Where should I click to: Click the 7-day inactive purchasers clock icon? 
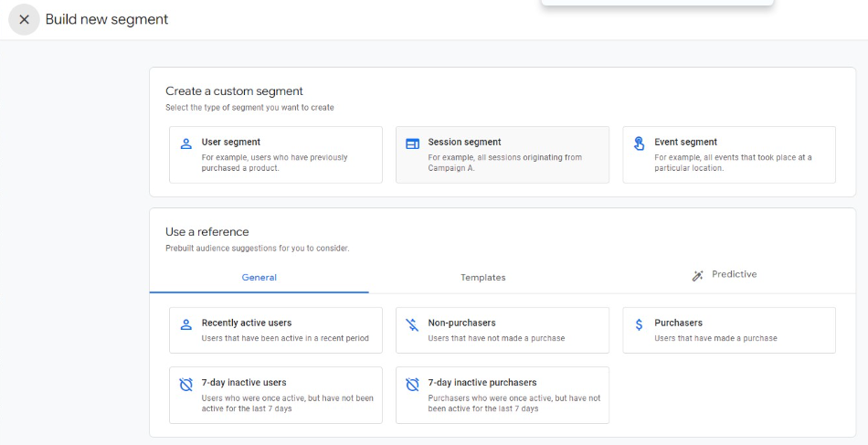[x=412, y=385]
